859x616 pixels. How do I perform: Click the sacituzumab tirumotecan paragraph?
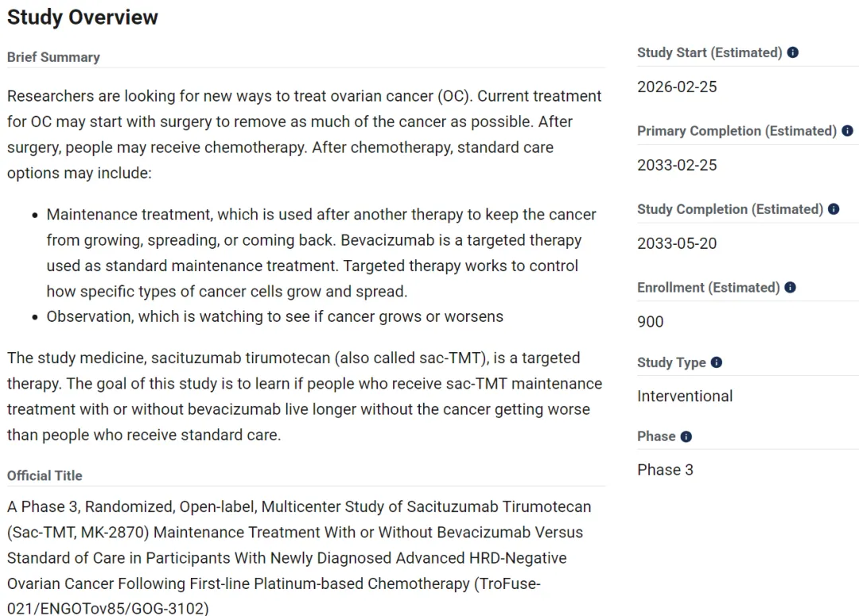pyautogui.click(x=302, y=396)
